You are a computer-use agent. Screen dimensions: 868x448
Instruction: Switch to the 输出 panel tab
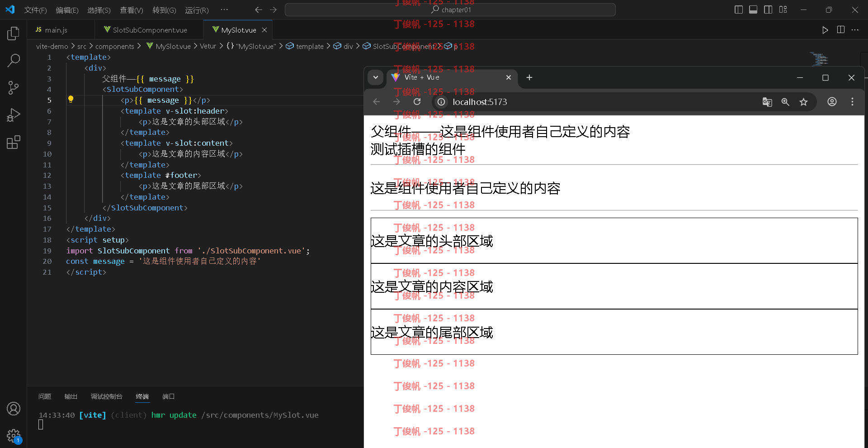tap(71, 396)
